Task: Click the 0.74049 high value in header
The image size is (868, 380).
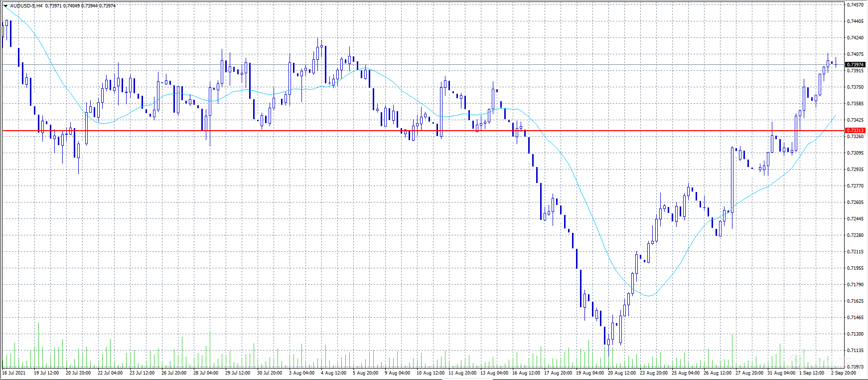Action: pyautogui.click(x=71, y=6)
